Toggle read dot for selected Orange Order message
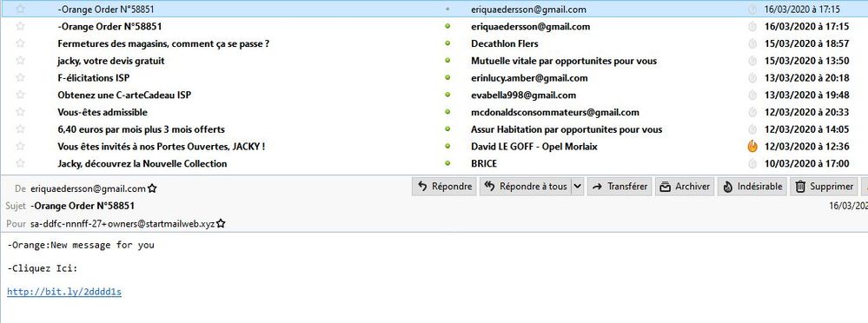 [447, 10]
